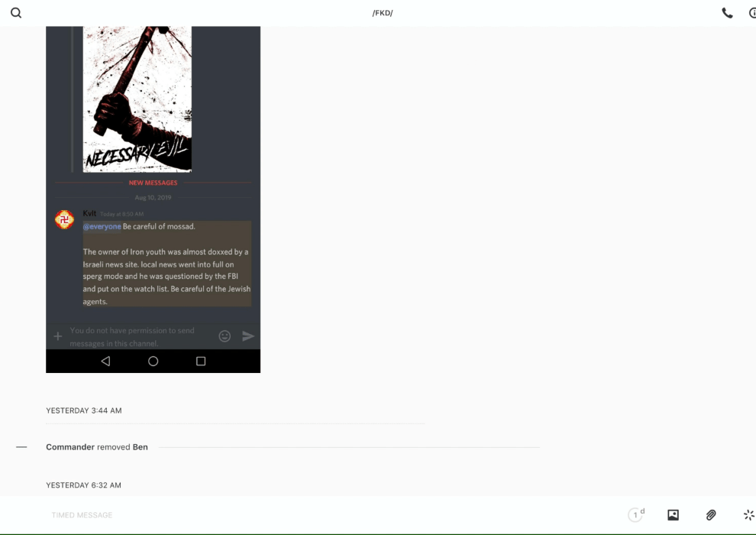Click the @everyone mention in the screenshot
This screenshot has height=535, width=756.
click(102, 226)
